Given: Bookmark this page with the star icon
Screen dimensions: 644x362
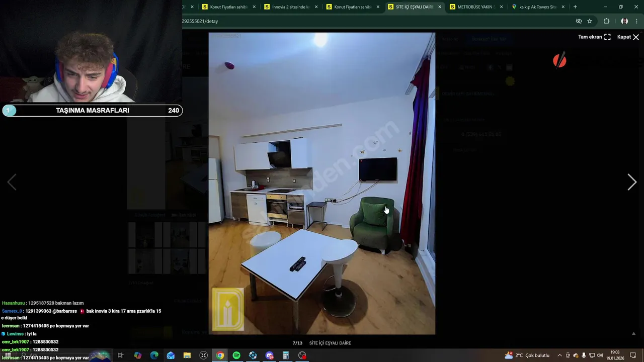Looking at the screenshot, I should click(590, 21).
